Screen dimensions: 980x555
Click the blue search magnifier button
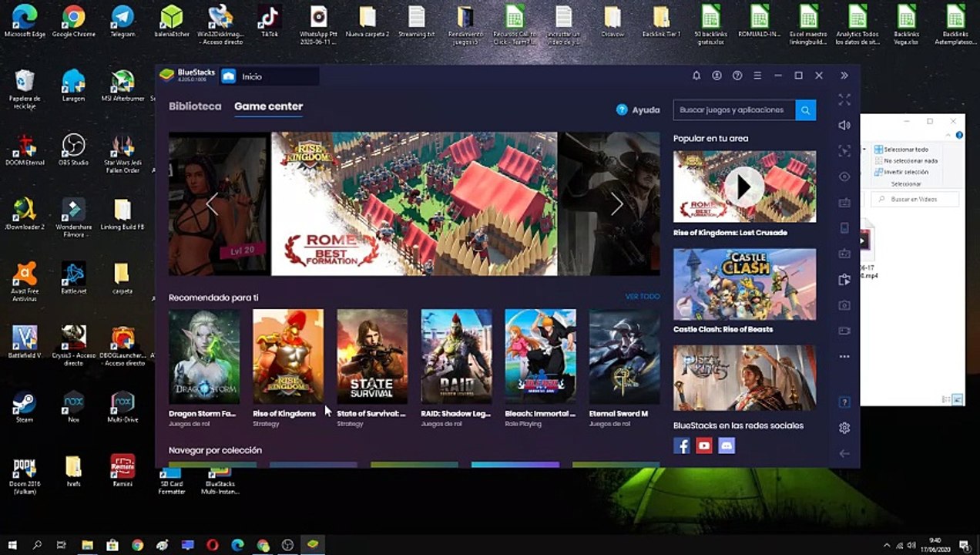[806, 109]
